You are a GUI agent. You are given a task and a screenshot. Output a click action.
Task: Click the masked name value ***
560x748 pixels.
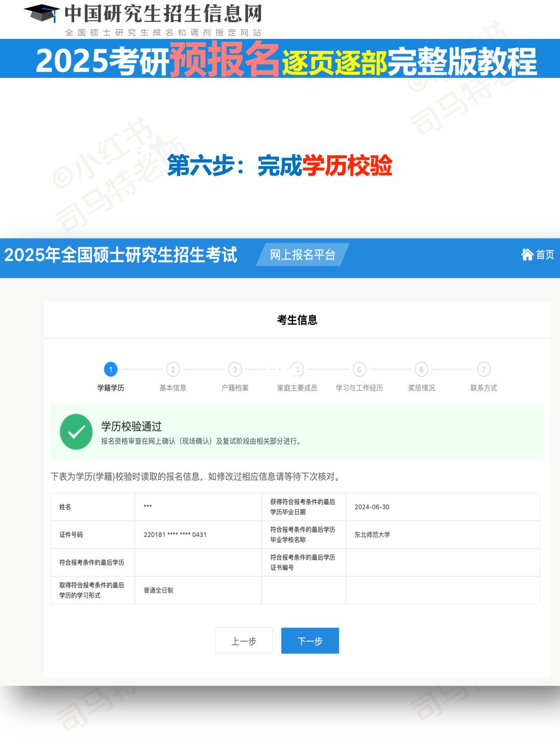click(148, 507)
